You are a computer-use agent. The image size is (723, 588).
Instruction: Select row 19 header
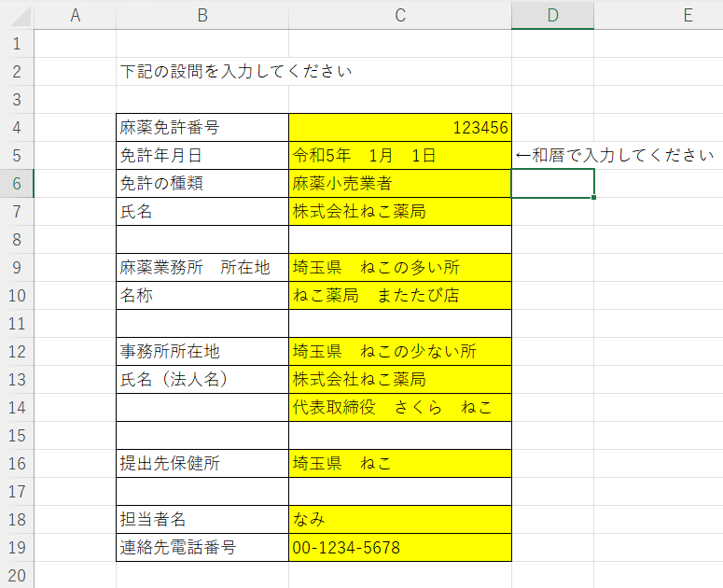(x=16, y=548)
